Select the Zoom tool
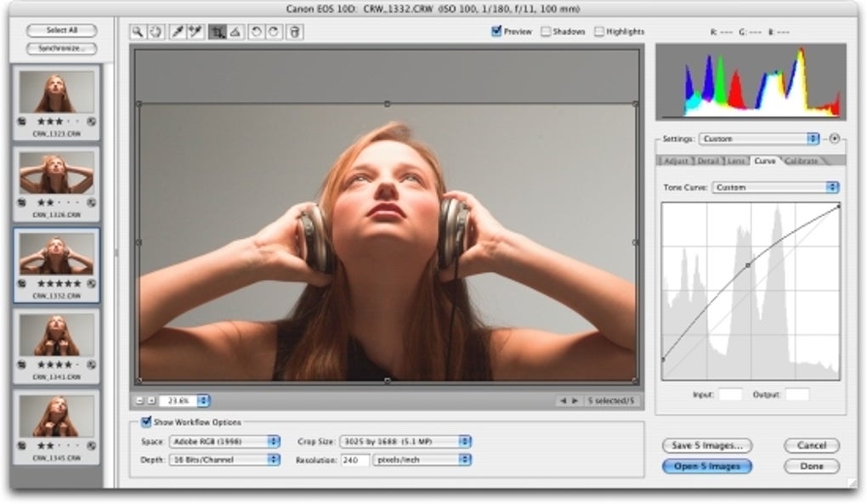Screen dimensions: 867x504 coord(138,31)
